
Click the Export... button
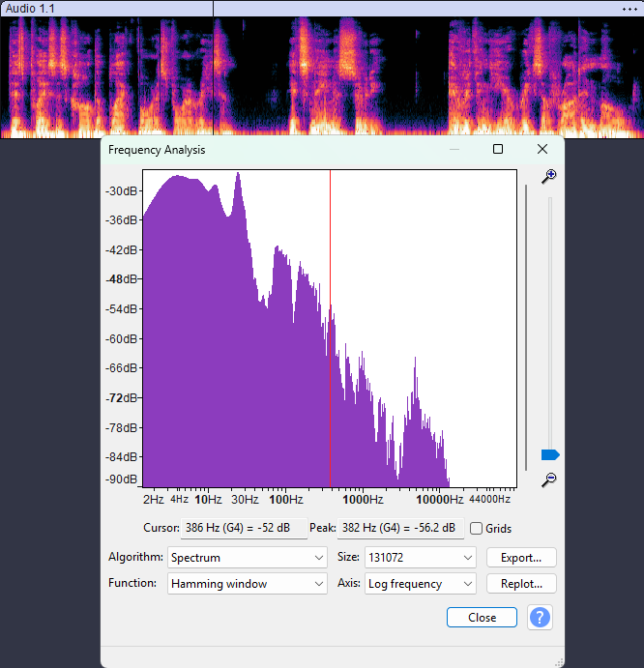tap(521, 557)
